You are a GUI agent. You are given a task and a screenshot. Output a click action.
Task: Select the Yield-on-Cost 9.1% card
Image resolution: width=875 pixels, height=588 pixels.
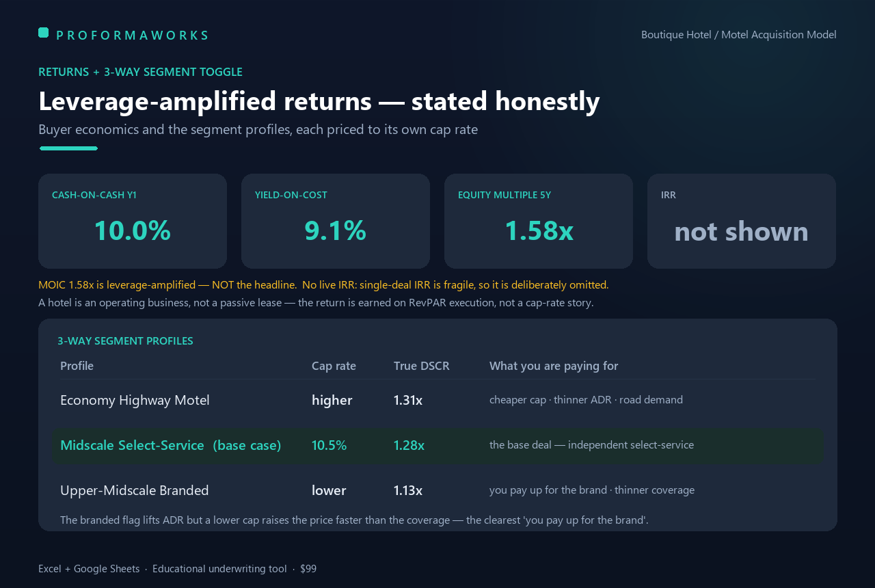336,221
